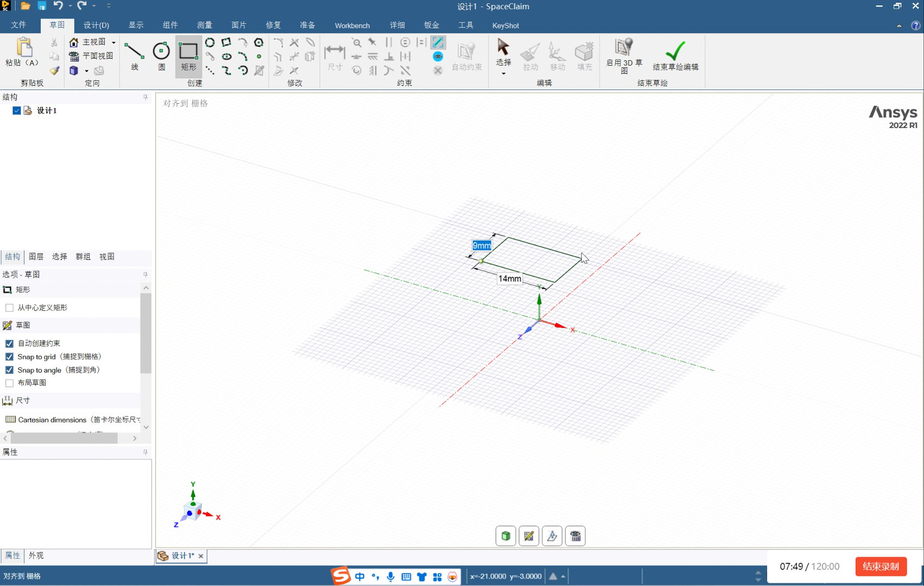Enable 'Define rectangle from center' (从中心定义矩形) checkbox
Screen dimensions: 924x586
(9, 308)
